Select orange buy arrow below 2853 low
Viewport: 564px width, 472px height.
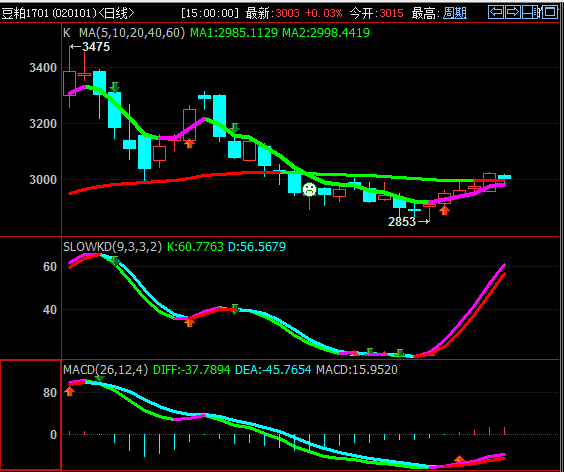pyautogui.click(x=445, y=210)
